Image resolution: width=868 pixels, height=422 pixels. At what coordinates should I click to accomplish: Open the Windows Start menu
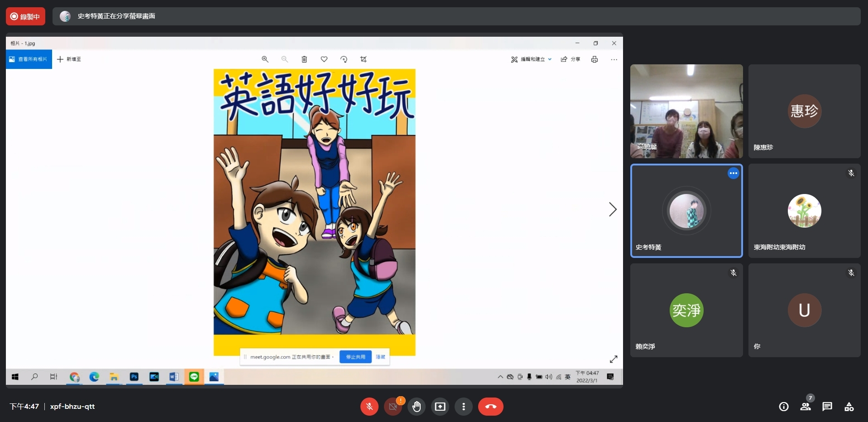point(15,377)
